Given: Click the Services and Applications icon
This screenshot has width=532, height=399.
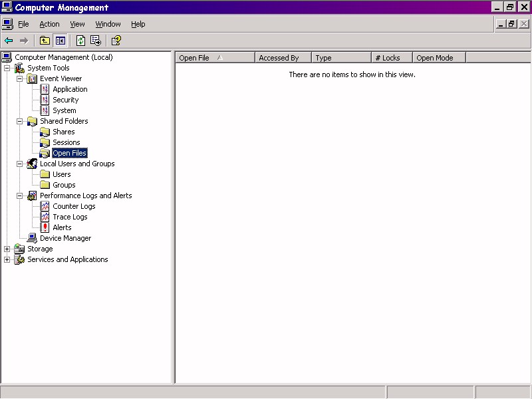Looking at the screenshot, I should pyautogui.click(x=19, y=259).
